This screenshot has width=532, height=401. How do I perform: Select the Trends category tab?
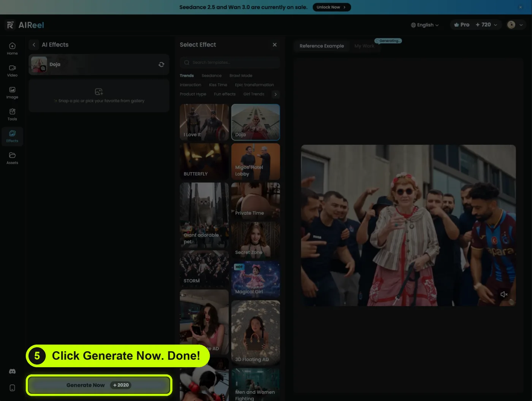pos(187,76)
